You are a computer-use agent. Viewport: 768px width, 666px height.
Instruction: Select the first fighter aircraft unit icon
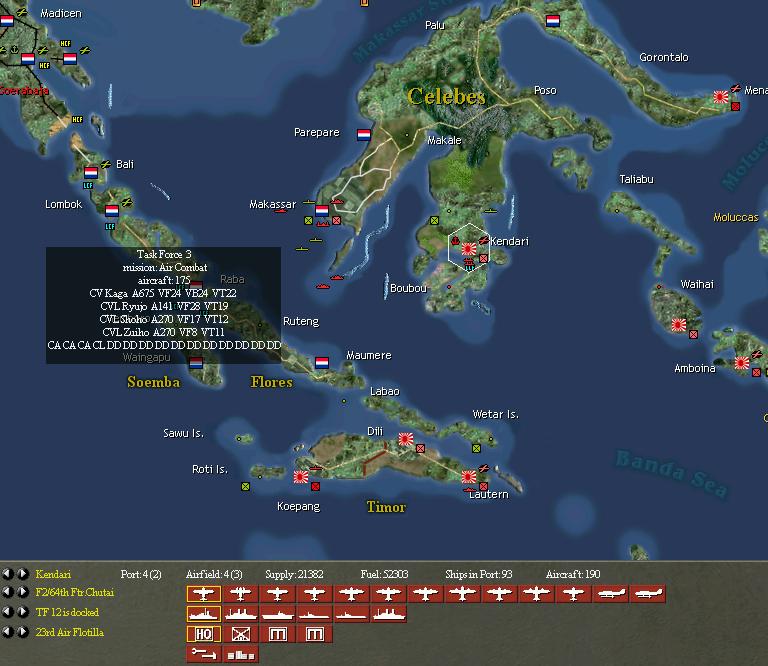204,594
